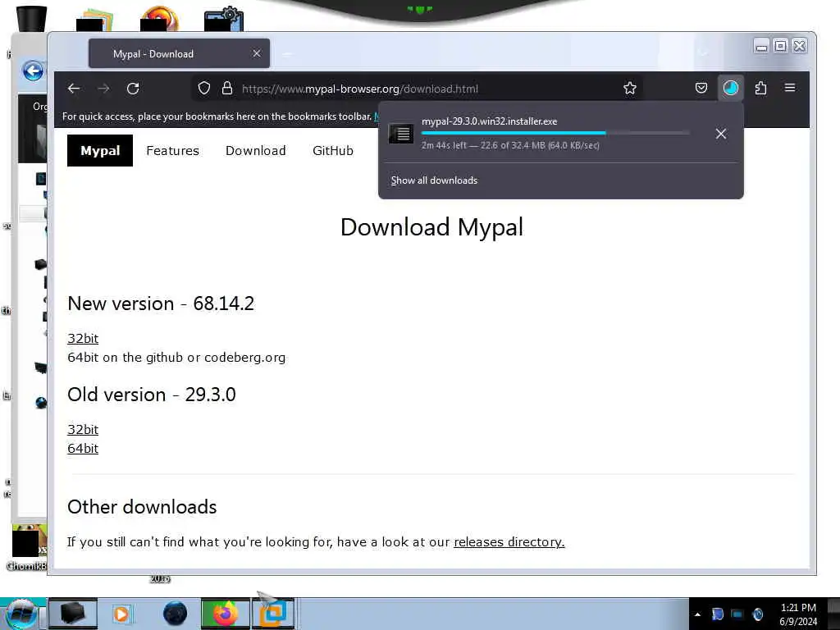Close the Mypal - Download tab

[x=257, y=53]
